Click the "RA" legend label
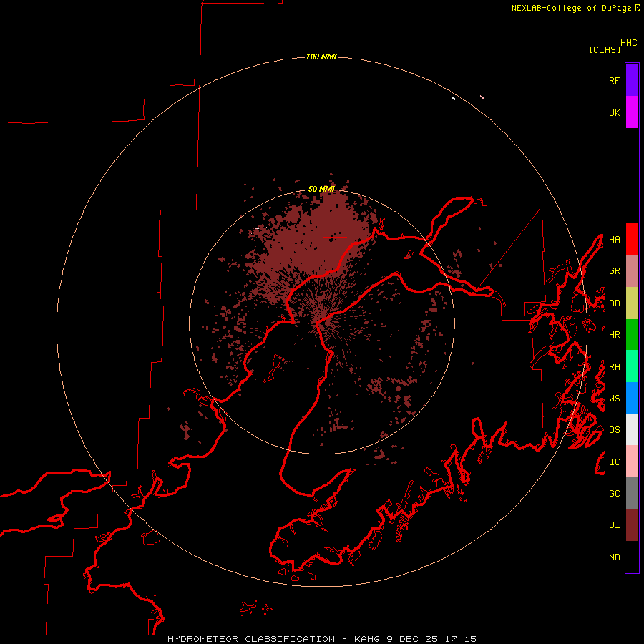 pyautogui.click(x=615, y=367)
